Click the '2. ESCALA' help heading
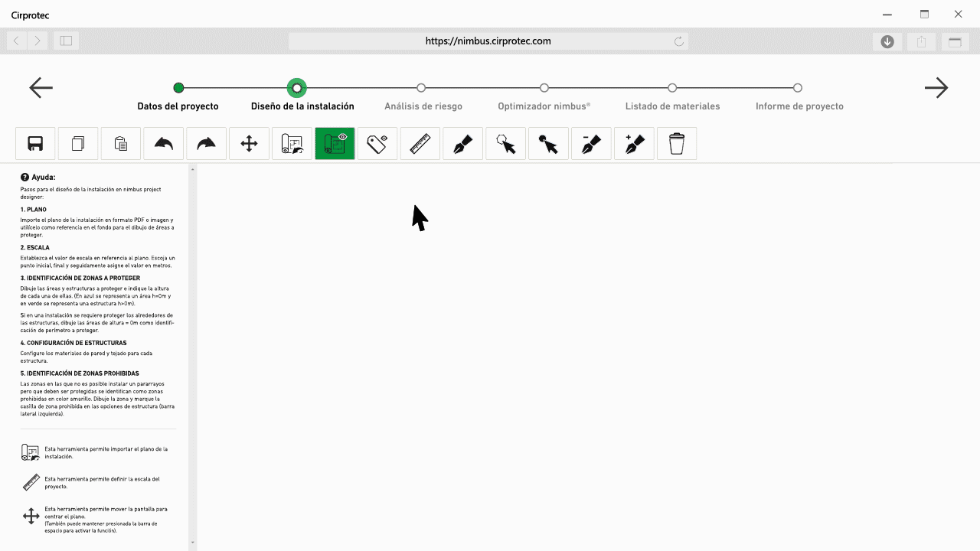Viewport: 980px width, 551px height. [35, 248]
